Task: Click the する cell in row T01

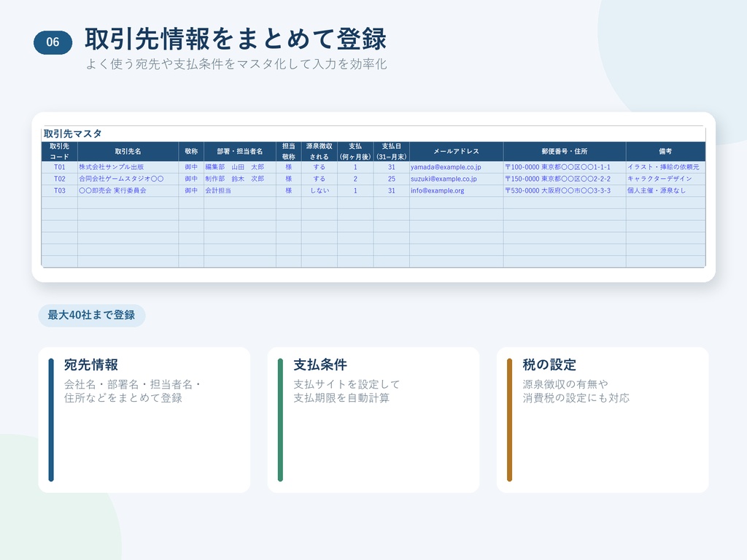Action: tap(320, 167)
